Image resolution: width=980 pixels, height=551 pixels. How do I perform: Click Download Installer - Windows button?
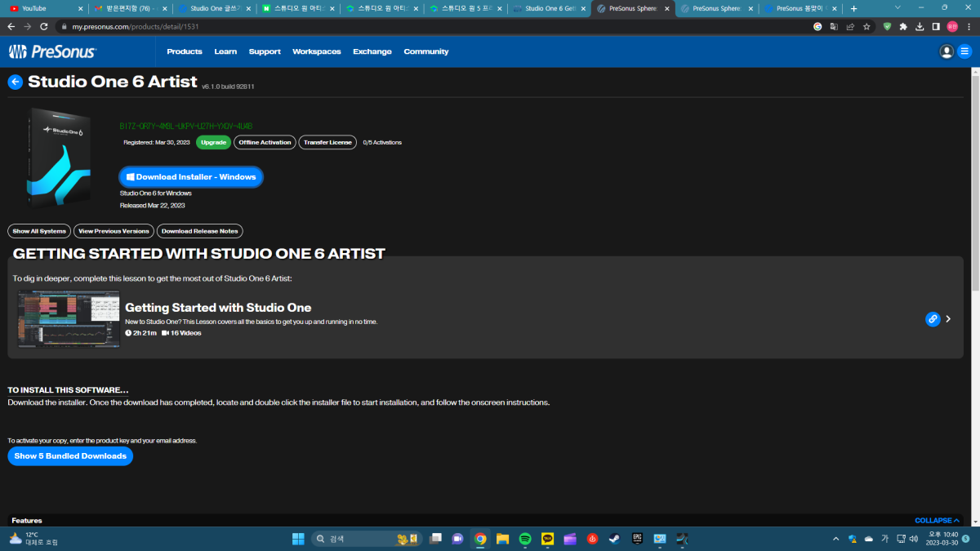click(191, 176)
